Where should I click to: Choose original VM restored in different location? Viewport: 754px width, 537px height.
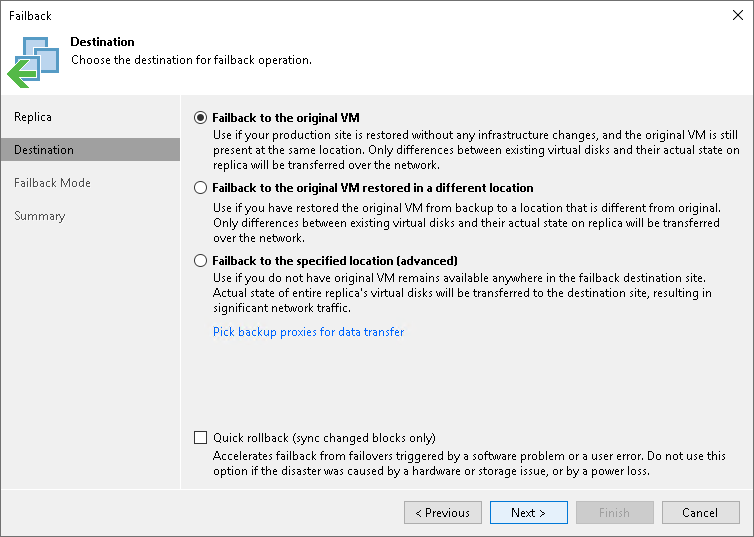tap(201, 188)
